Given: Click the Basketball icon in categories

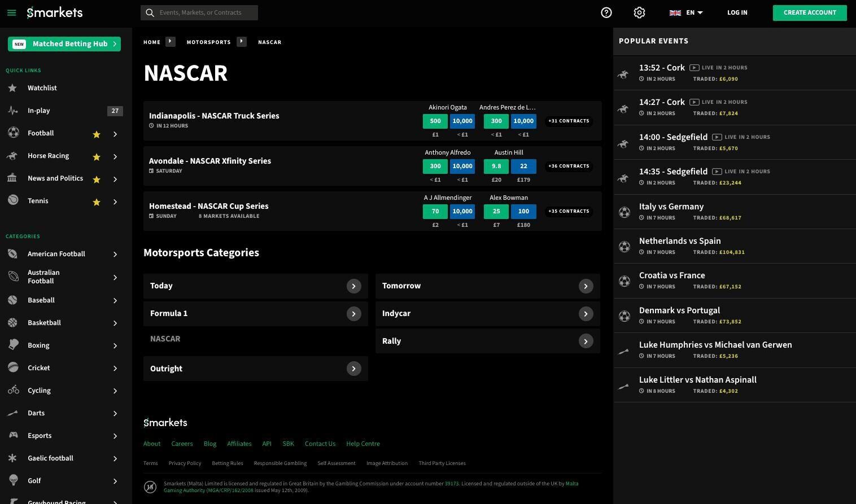Looking at the screenshot, I should click(x=12, y=323).
